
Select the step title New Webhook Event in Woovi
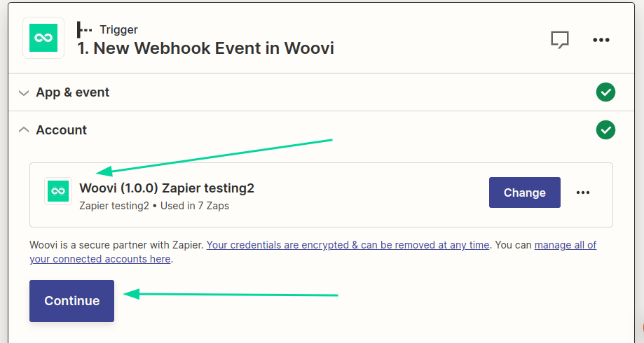click(x=205, y=48)
